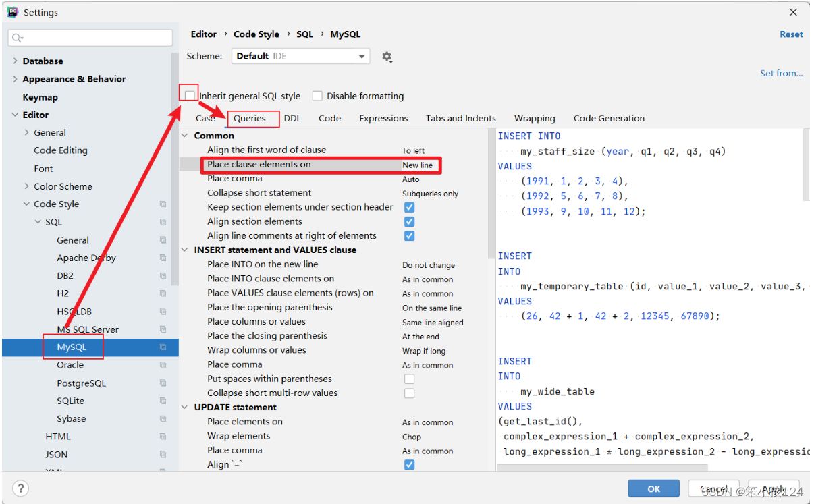The image size is (814, 504).
Task: Switch to the Queries tab
Action: [250, 118]
